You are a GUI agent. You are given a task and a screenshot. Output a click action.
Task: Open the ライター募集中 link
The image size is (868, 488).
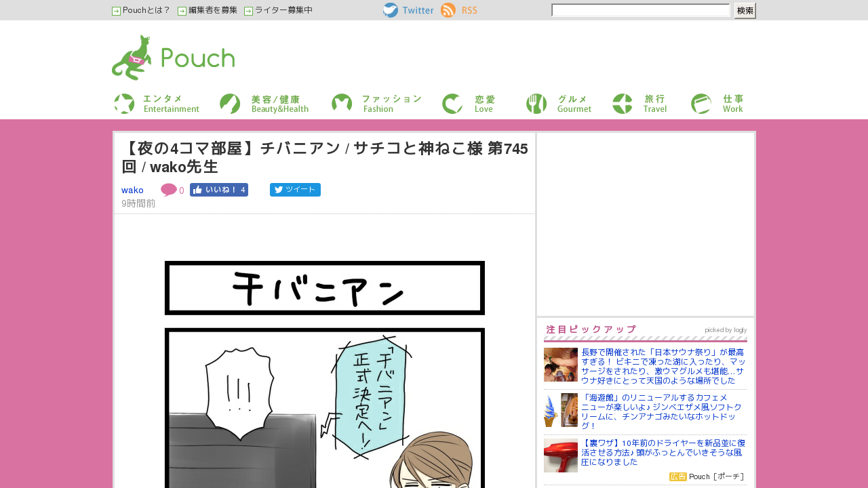(283, 10)
